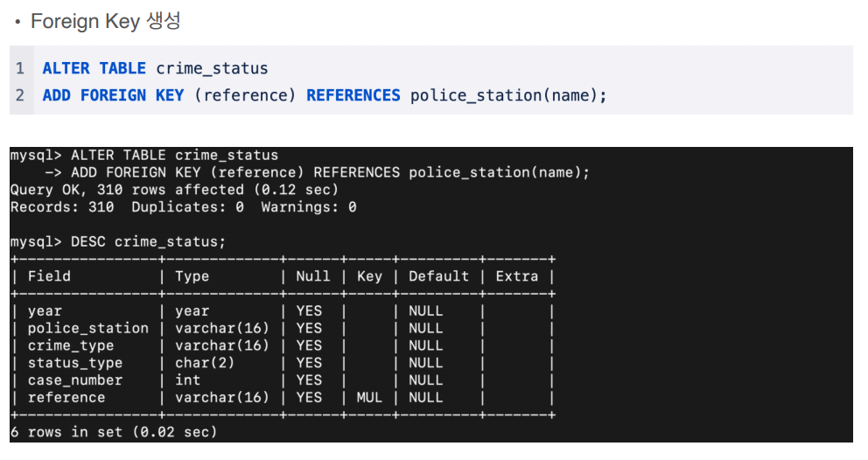Click the 'Extra' column header in terminal table
Viewport: 868px width, 460px height.
coord(516,276)
